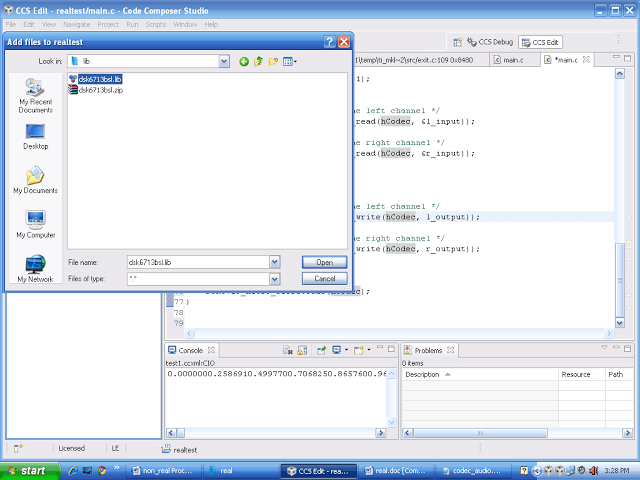Switch to CCS Edit perspective

(540, 42)
